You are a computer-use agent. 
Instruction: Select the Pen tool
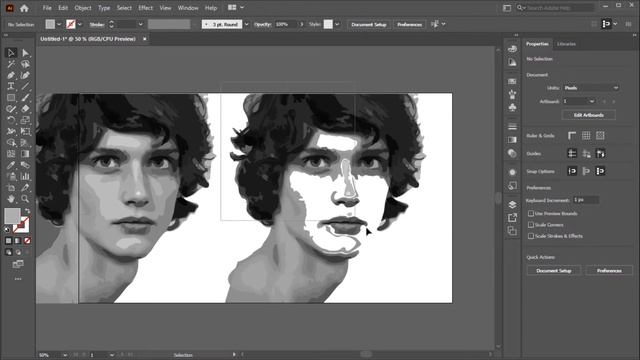coord(11,75)
